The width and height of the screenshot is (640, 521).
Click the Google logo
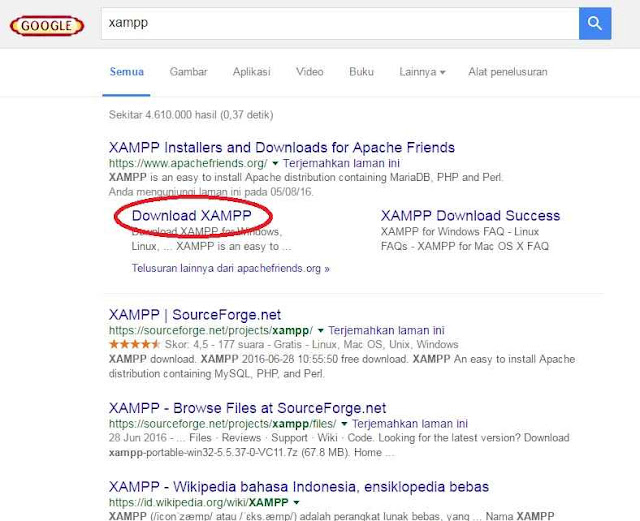(47, 26)
